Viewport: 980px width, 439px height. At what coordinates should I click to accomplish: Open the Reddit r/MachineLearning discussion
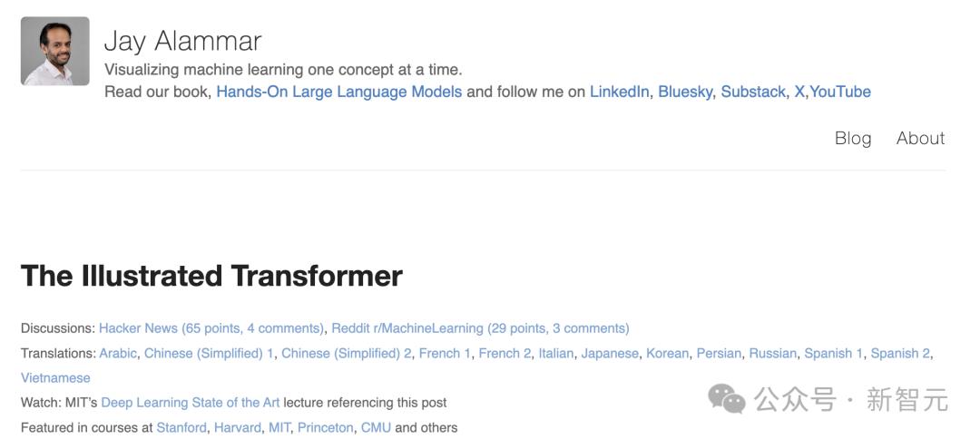480,328
